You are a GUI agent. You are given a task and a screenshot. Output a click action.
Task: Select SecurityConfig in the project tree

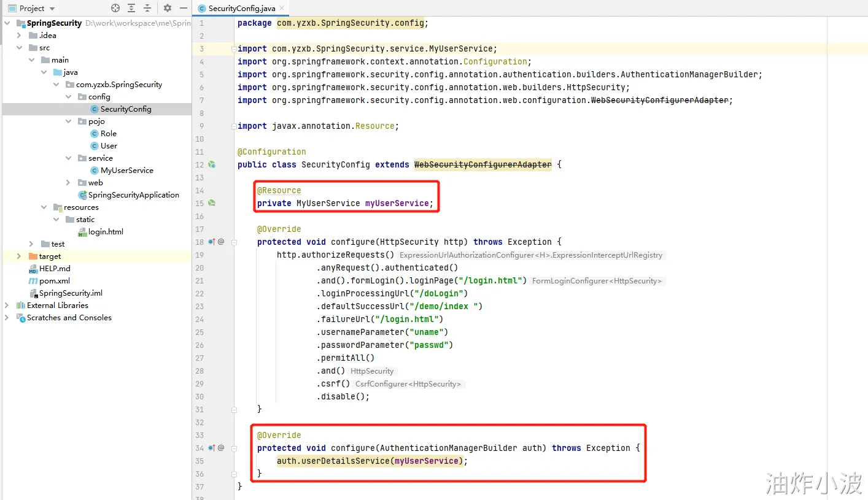(x=126, y=109)
